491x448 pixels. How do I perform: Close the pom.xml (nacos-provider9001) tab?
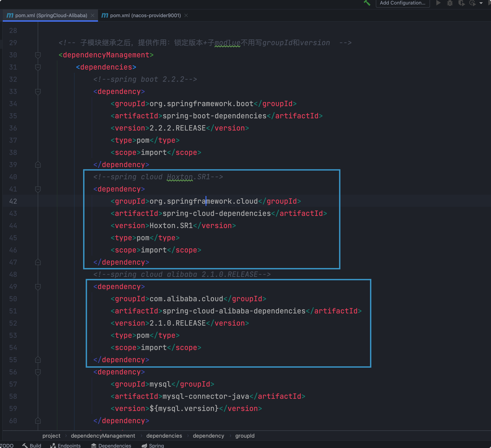point(186,15)
